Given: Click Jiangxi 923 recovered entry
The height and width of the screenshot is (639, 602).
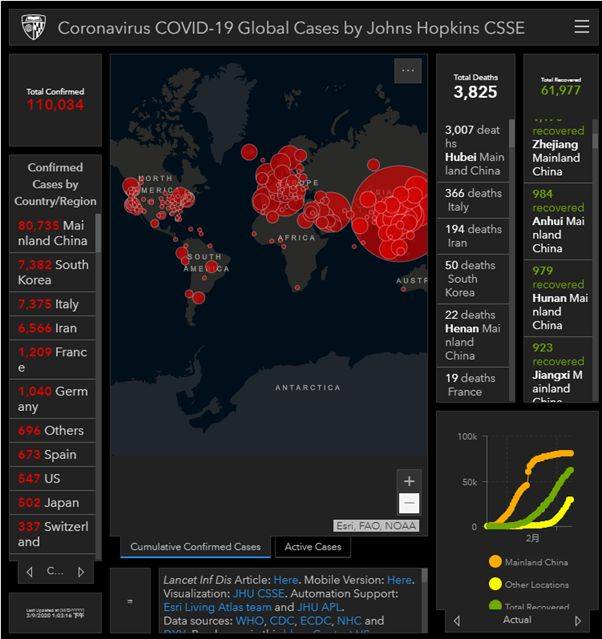Looking at the screenshot, I should click(558, 369).
